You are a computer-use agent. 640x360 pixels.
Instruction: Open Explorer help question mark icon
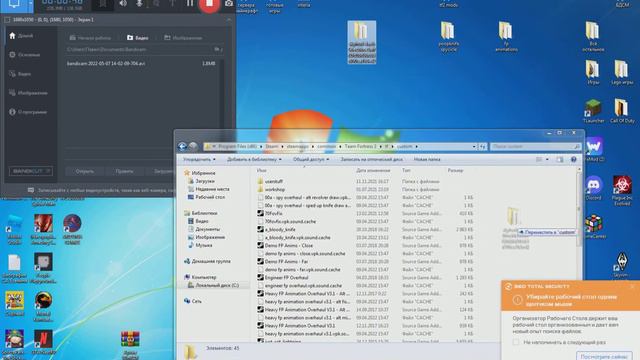click(573, 160)
